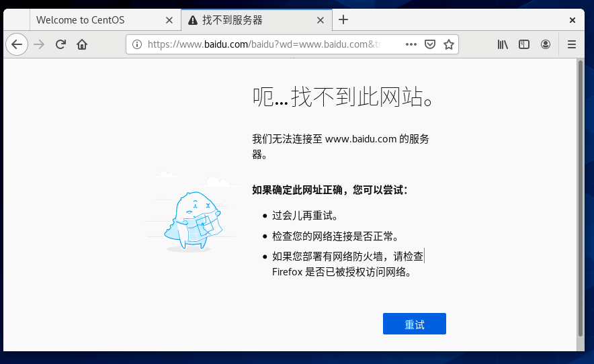Open a new tab with plus button
The image size is (594, 364).
(343, 19)
